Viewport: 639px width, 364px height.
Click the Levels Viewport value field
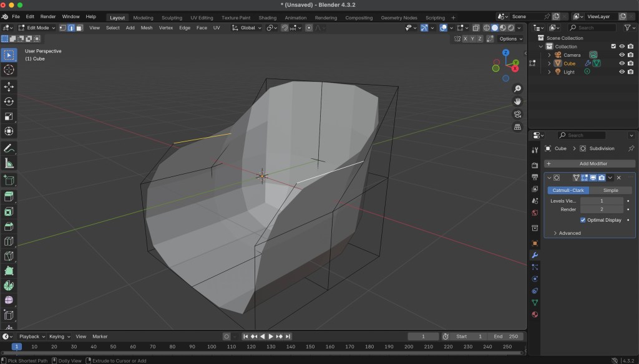point(602,201)
